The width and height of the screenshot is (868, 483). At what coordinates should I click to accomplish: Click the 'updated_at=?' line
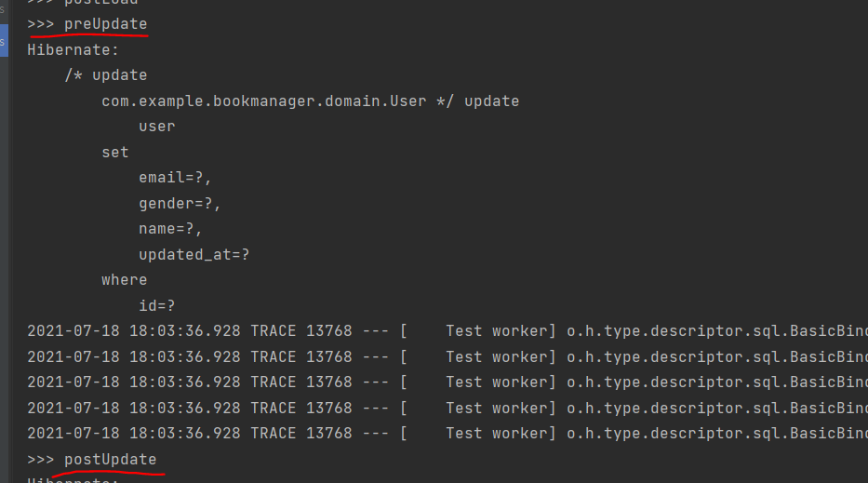pos(194,255)
